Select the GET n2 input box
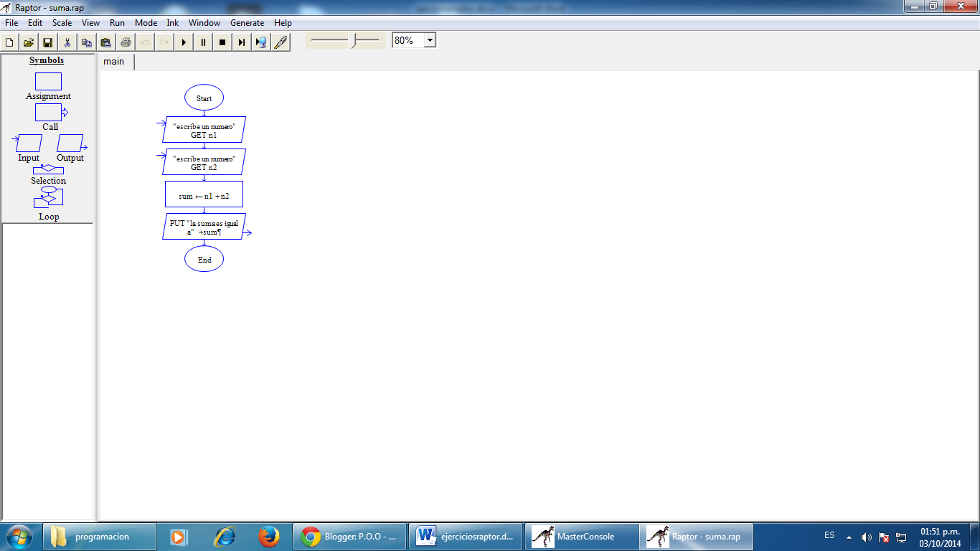This screenshot has height=551, width=980. 204,162
